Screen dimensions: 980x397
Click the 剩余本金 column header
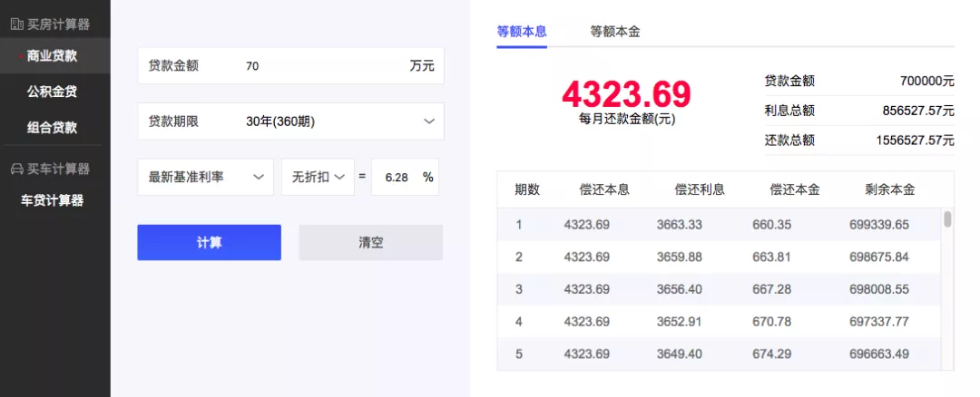(x=890, y=189)
